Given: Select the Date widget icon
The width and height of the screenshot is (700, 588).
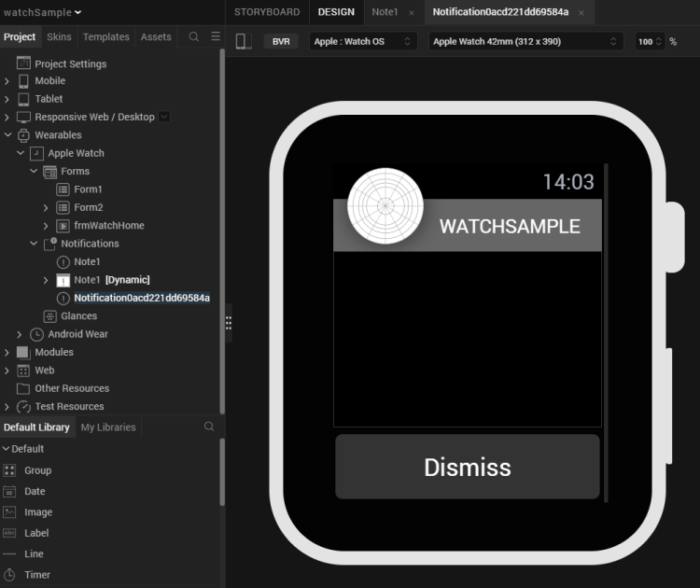Looking at the screenshot, I should point(9,491).
